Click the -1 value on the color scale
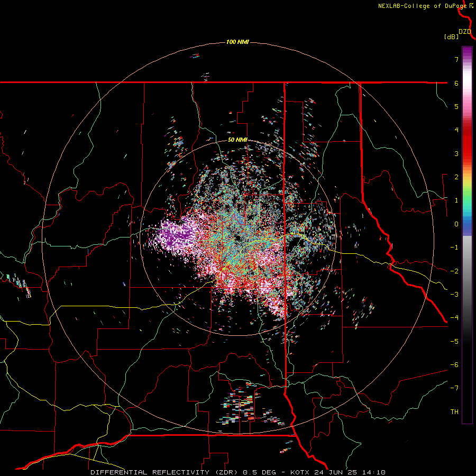The image size is (476, 476). 454,248
